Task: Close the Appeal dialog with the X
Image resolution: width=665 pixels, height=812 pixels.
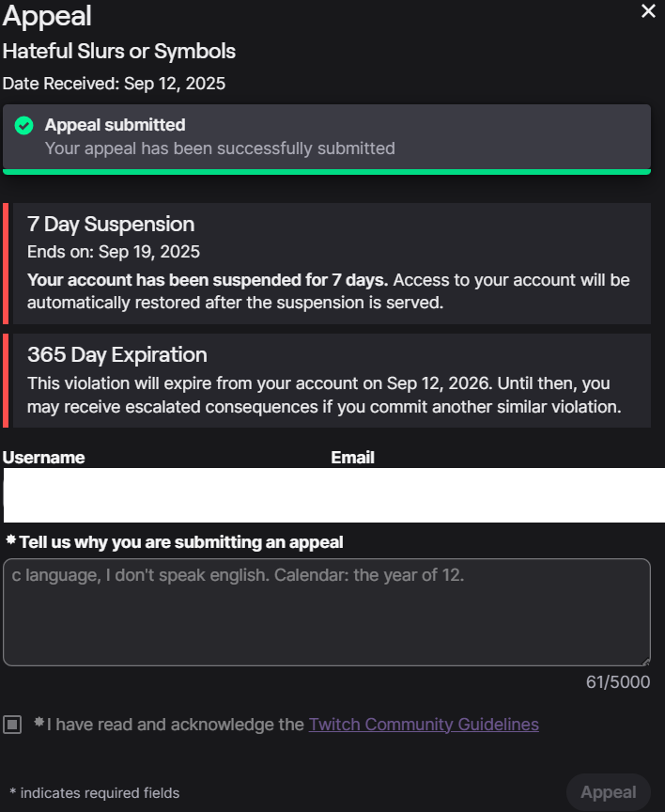Action: pos(648,11)
